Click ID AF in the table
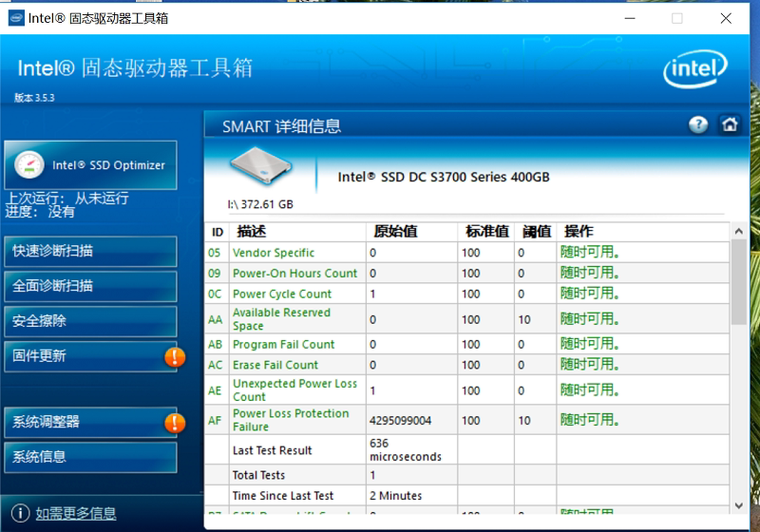The image size is (760, 532). point(215,421)
